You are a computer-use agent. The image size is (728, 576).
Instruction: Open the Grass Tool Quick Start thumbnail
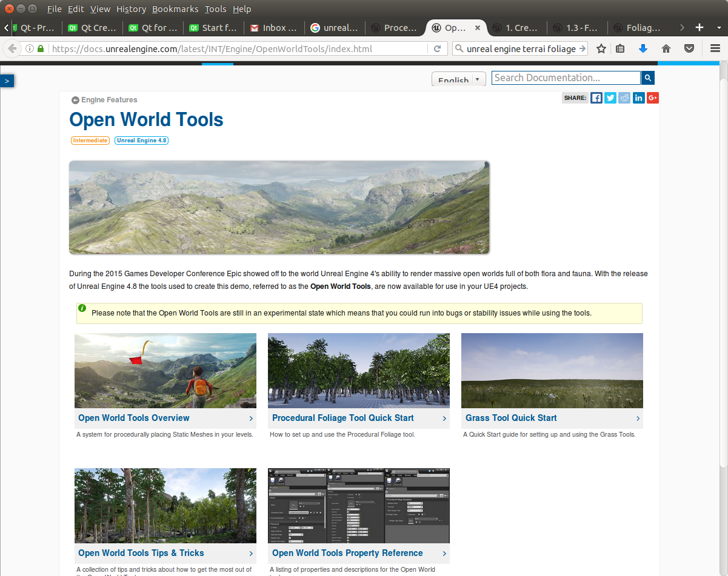[552, 371]
